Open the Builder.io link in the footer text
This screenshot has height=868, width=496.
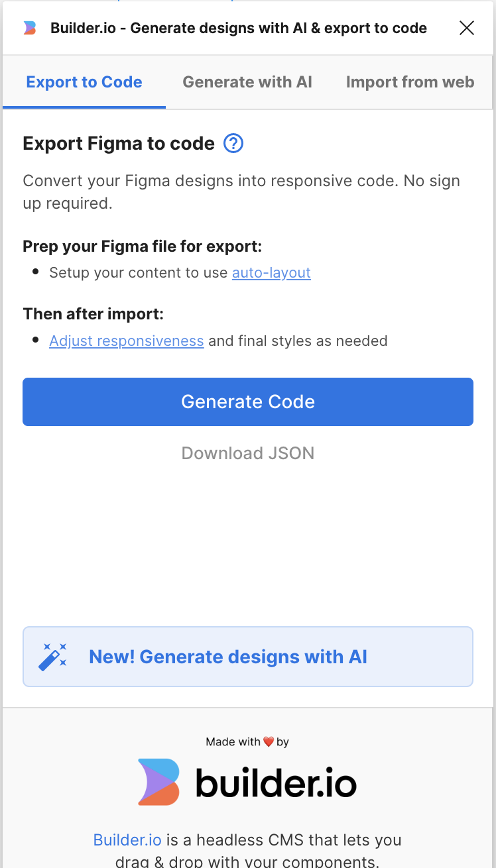127,840
